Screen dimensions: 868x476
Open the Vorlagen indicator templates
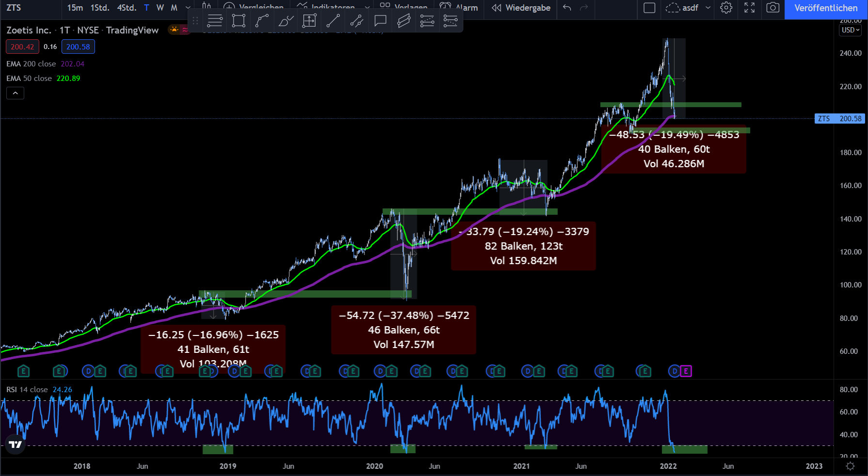403,7
